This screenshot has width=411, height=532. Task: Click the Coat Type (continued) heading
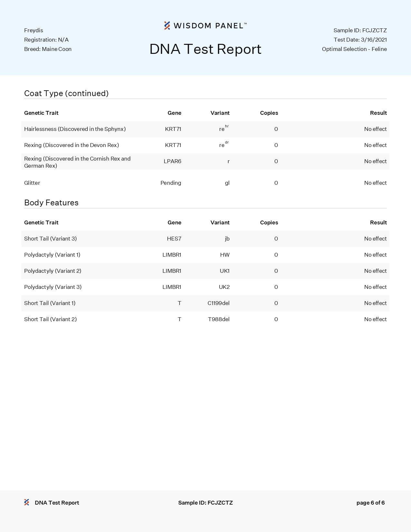(x=66, y=93)
